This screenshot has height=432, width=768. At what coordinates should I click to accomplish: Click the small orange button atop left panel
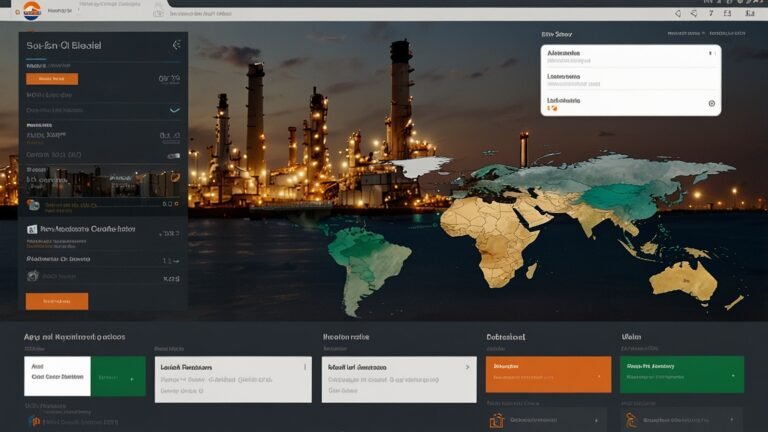52,79
